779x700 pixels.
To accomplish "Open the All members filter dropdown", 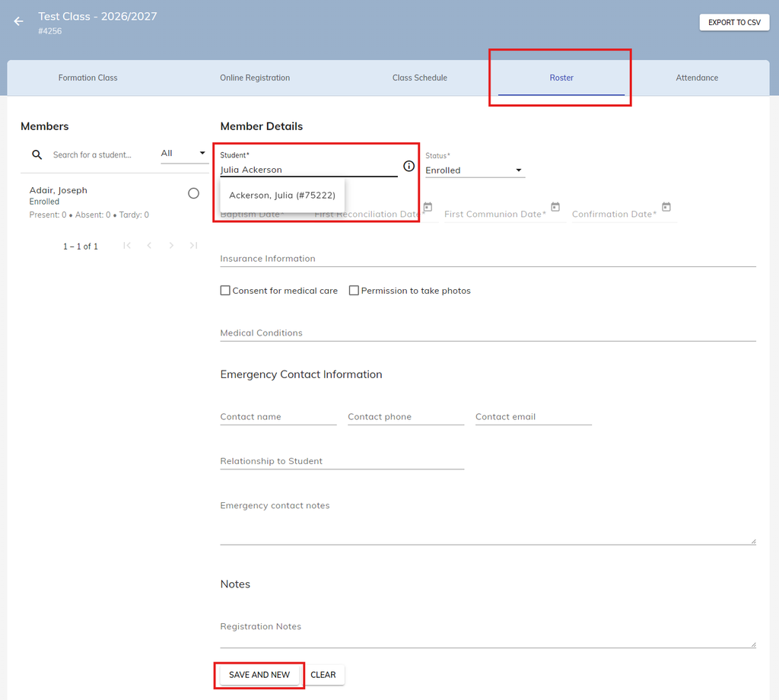I will point(183,154).
